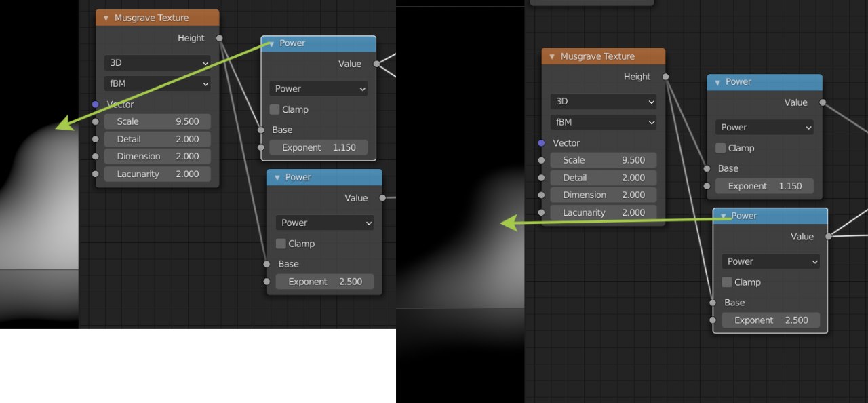868x403 pixels.
Task: Click the Scale input socket in right screenshot
Action: (x=541, y=160)
